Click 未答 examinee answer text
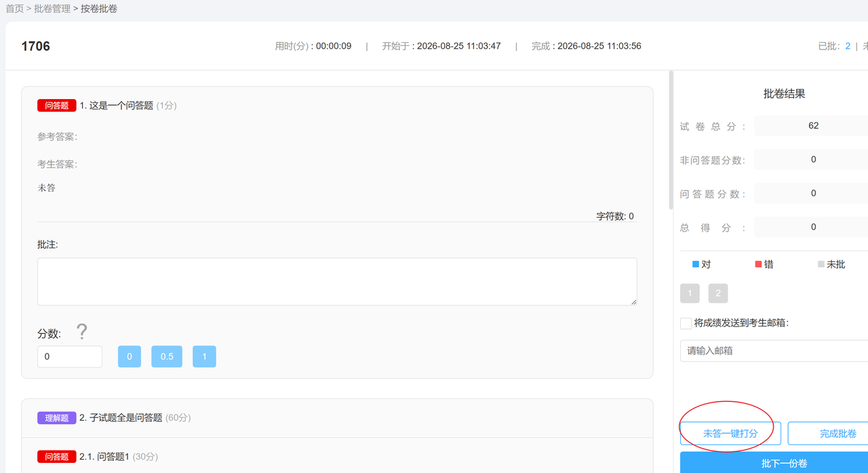This screenshot has width=868, height=473. click(x=47, y=188)
